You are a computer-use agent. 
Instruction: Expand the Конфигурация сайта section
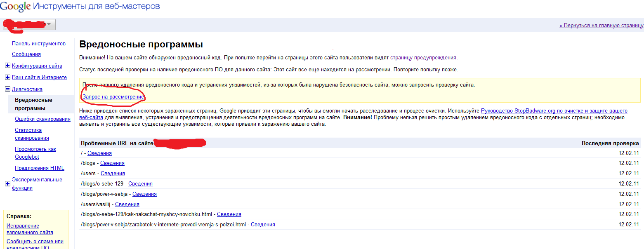point(7,66)
